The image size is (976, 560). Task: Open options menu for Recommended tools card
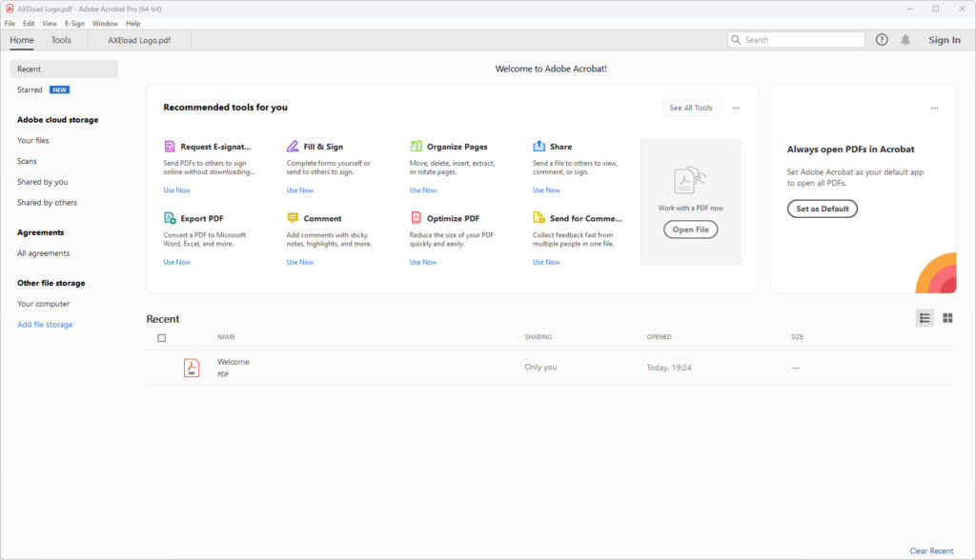point(736,108)
